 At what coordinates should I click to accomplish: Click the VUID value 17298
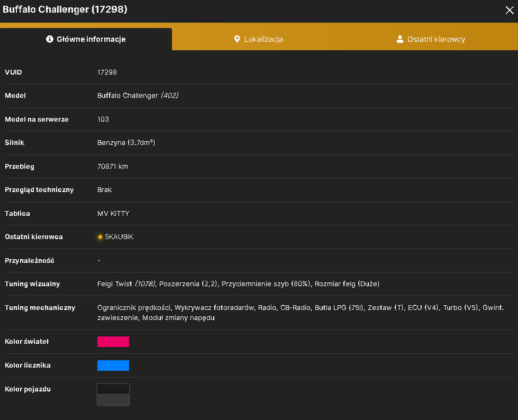tap(107, 72)
